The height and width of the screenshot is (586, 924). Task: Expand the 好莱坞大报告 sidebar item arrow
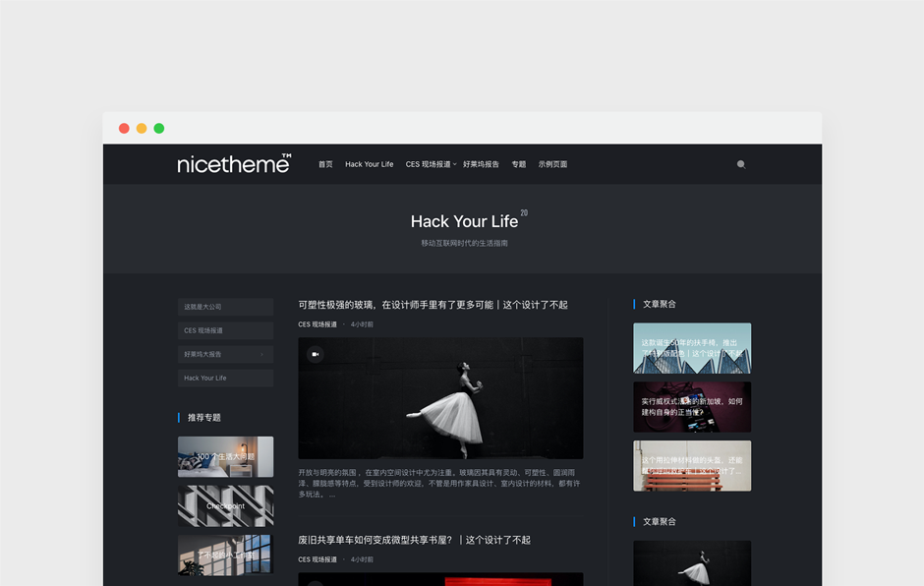263,354
